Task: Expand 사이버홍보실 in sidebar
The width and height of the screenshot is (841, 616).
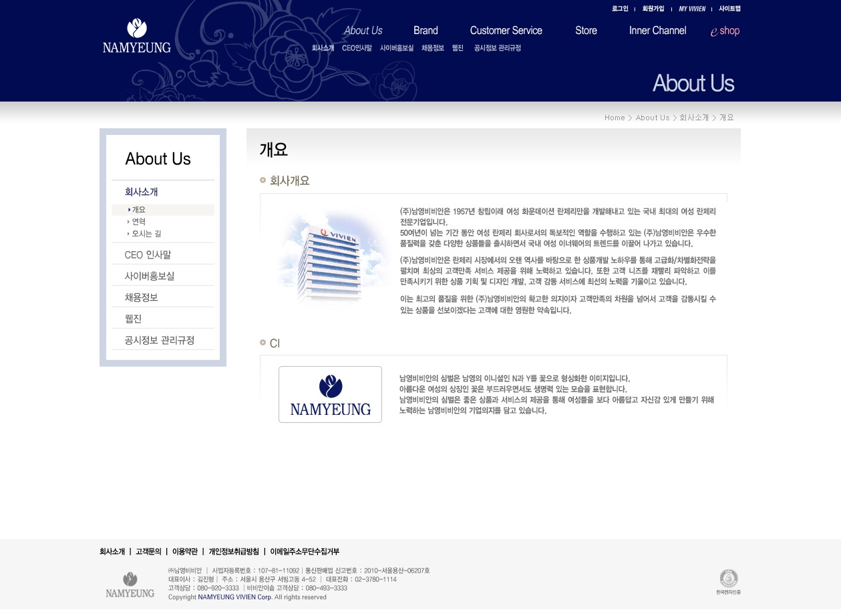Action: pos(150,276)
